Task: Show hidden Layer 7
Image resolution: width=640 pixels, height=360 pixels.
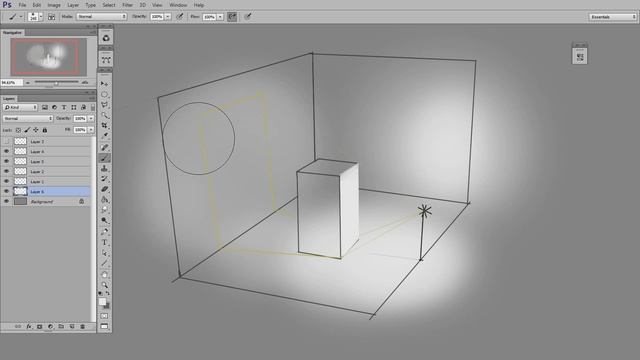Action: [x=6, y=142]
